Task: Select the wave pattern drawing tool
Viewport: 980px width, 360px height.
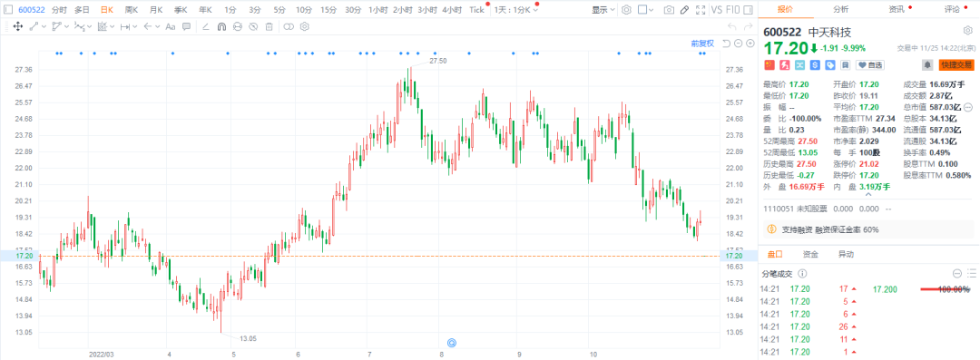Action: coord(79,27)
